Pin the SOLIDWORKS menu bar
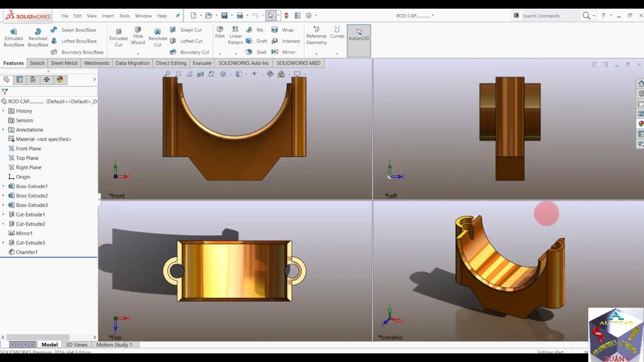 coord(178,16)
